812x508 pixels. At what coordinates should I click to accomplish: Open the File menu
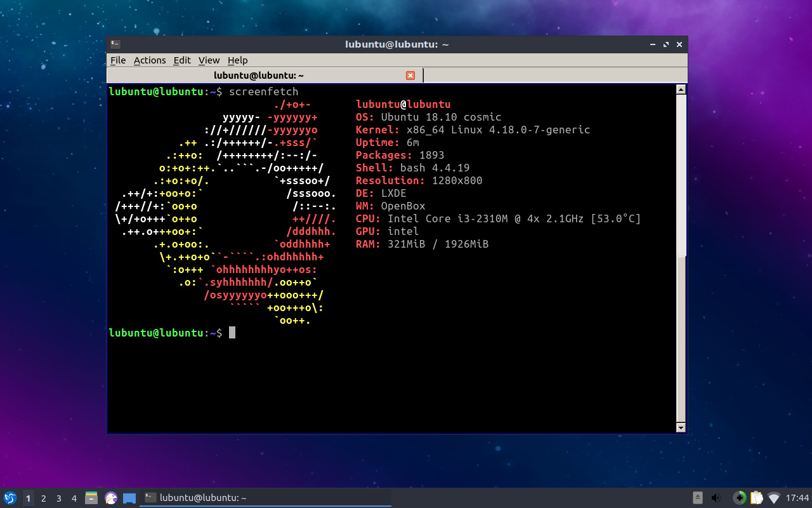(x=118, y=60)
